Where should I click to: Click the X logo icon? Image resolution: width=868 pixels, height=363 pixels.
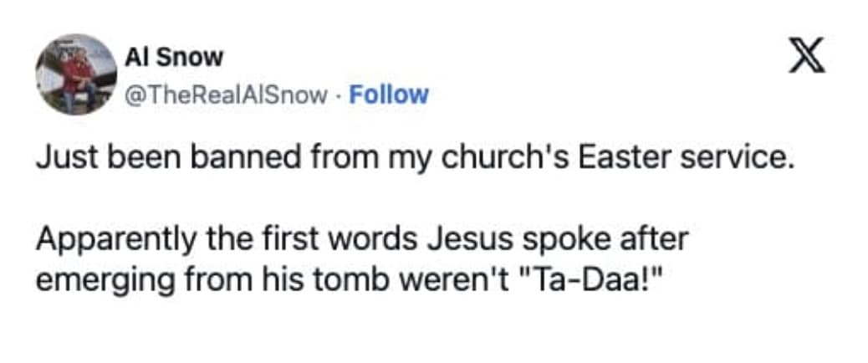(x=806, y=56)
